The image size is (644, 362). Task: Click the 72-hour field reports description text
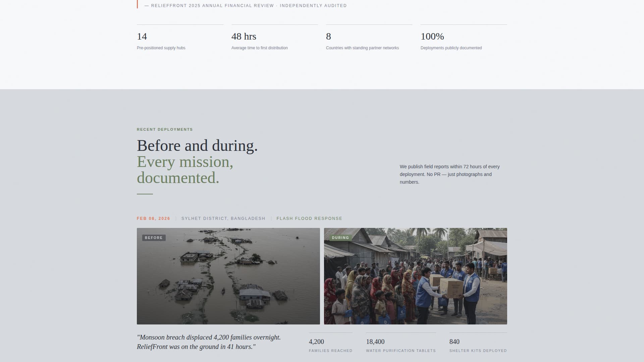pyautogui.click(x=449, y=174)
